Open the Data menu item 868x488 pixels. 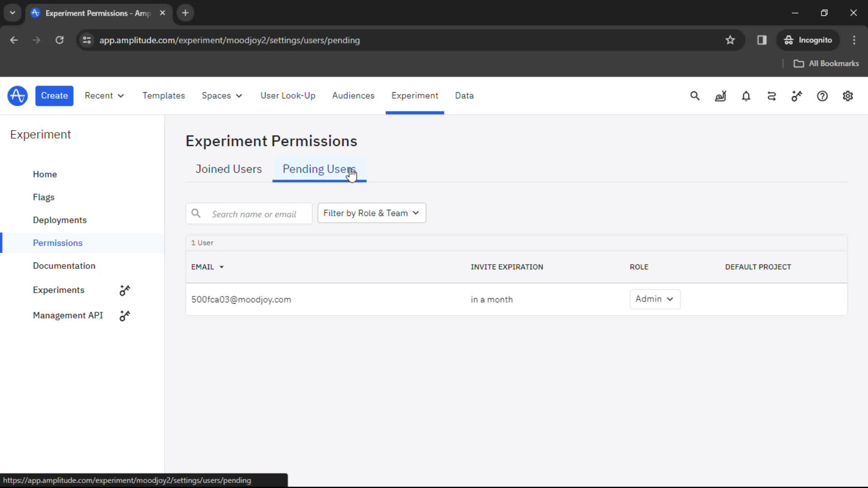pyautogui.click(x=464, y=96)
